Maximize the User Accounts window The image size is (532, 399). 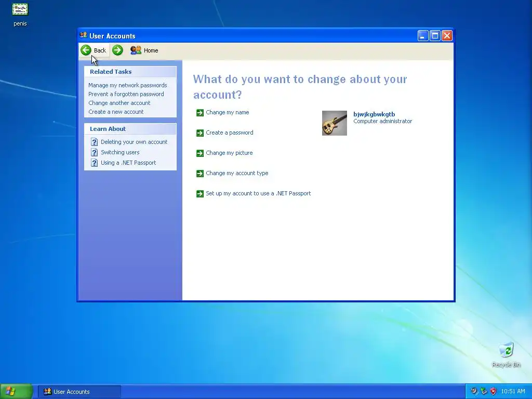(x=435, y=36)
